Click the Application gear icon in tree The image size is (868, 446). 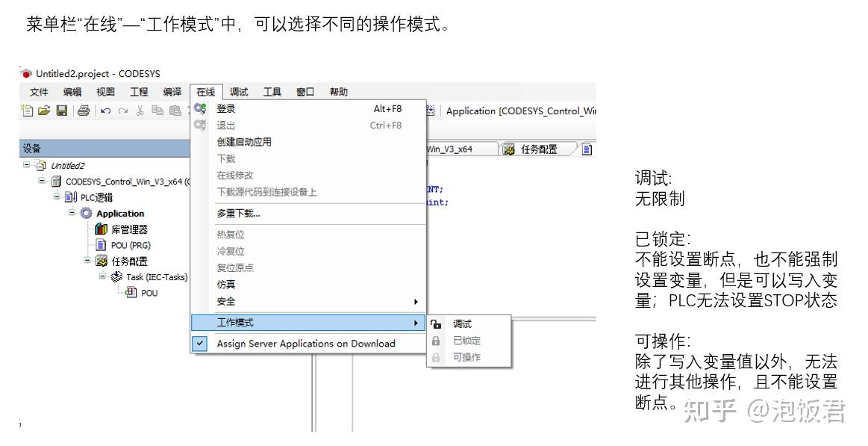click(87, 214)
